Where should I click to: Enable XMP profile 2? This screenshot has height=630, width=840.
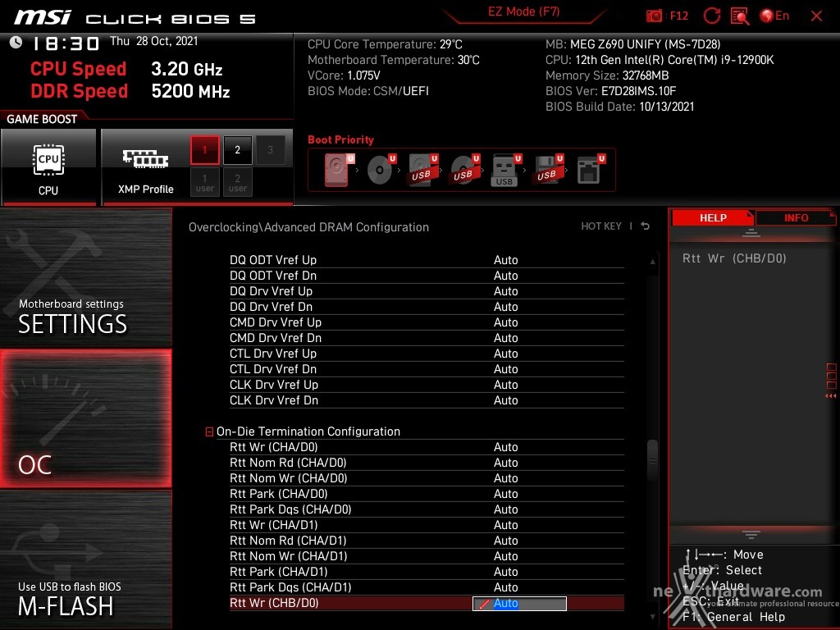[237, 150]
